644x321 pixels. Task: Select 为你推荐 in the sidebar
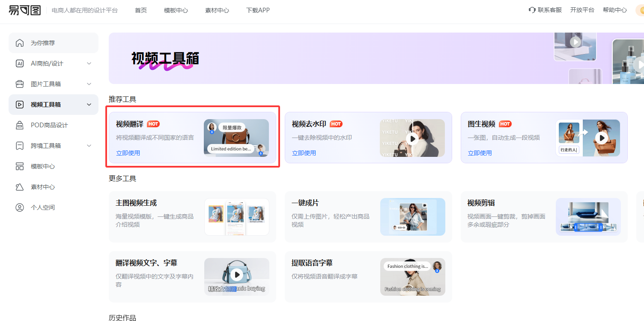54,43
